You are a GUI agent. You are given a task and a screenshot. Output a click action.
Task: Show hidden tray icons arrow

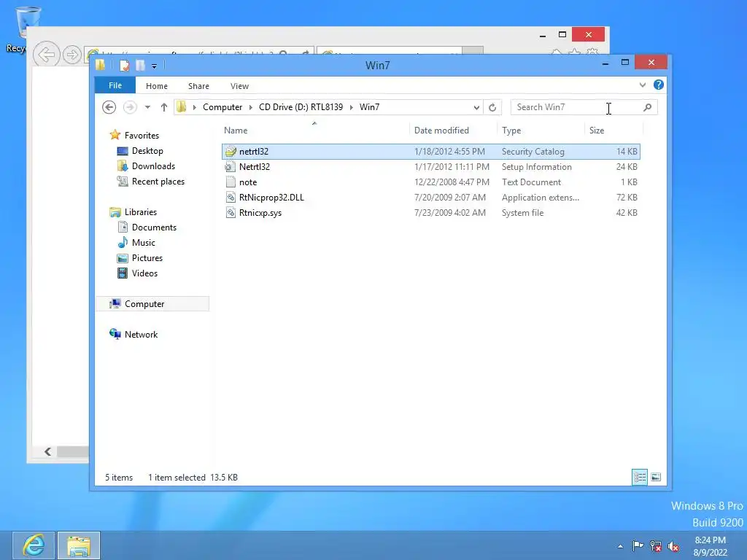tap(620, 546)
